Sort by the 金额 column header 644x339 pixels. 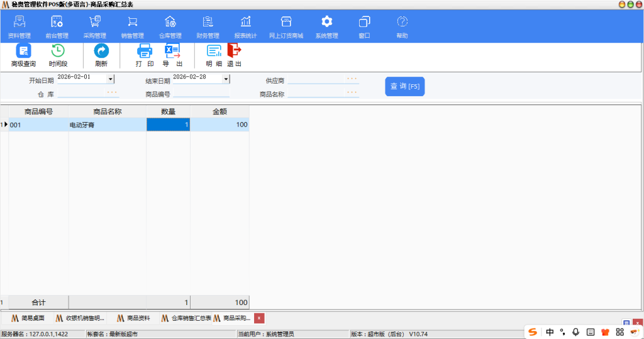coord(219,111)
